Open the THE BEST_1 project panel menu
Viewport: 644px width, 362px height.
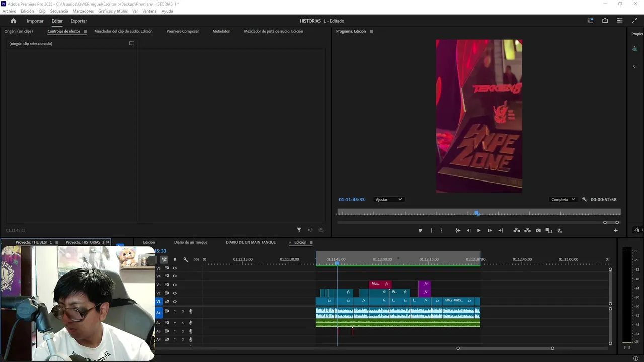[56, 242]
